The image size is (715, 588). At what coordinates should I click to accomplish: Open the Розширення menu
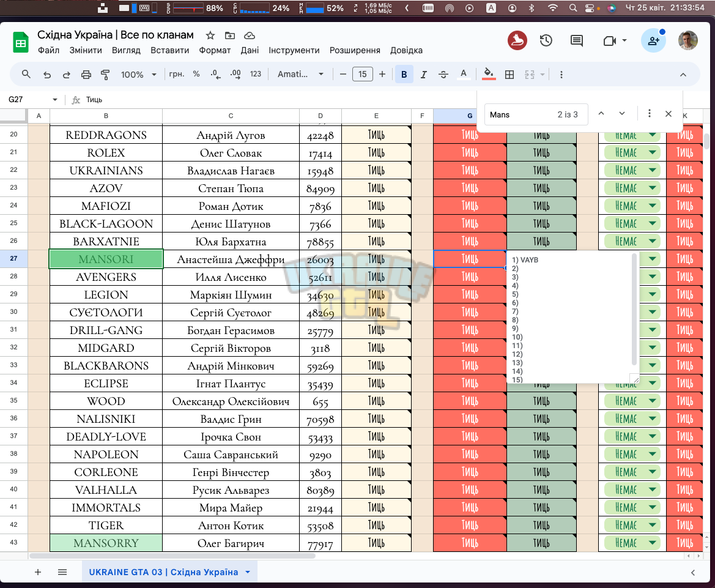tap(355, 50)
